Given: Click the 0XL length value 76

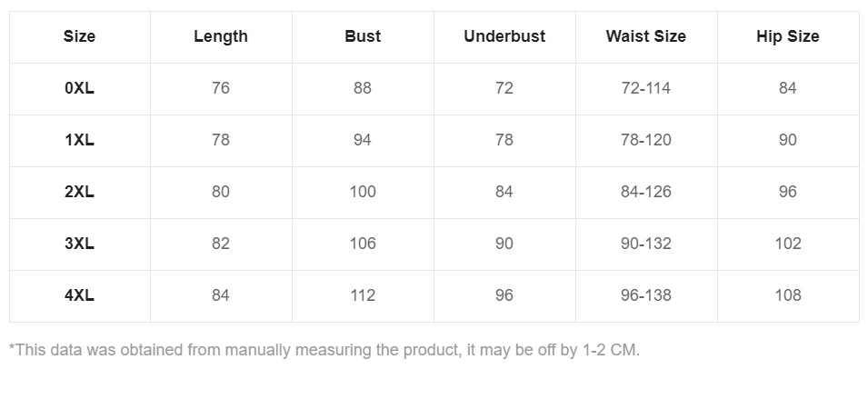Looking at the screenshot, I should coord(221,88).
